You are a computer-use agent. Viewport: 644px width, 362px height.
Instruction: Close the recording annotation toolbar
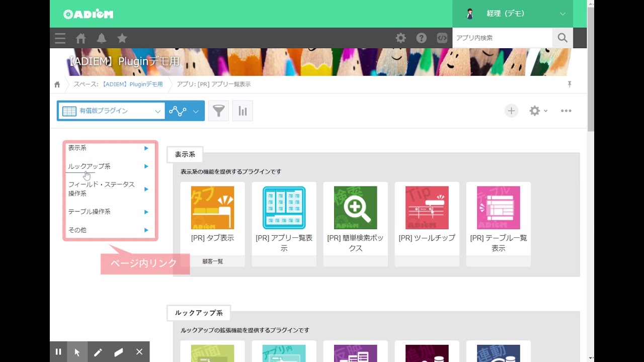click(x=139, y=352)
